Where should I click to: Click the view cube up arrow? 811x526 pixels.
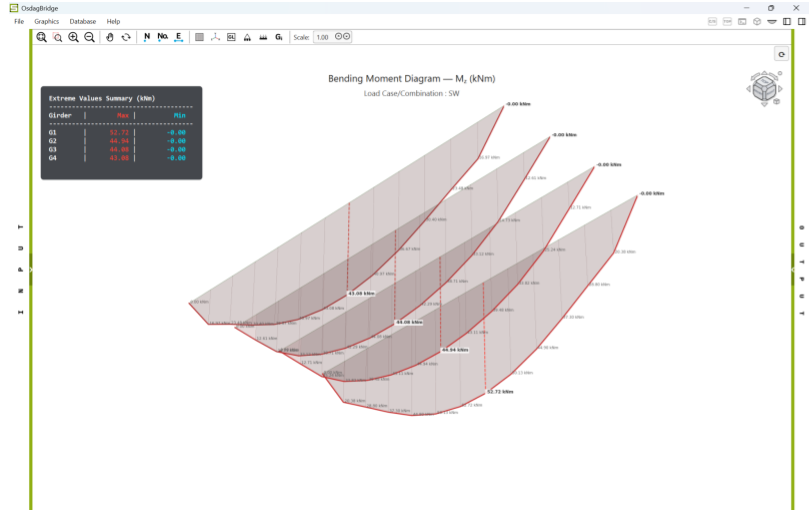764,73
